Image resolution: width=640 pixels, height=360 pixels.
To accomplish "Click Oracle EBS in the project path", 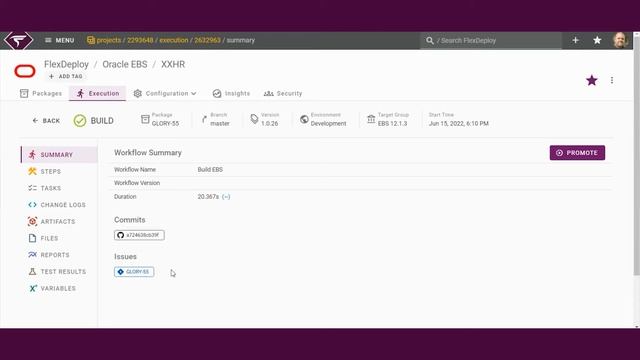I will [x=124, y=64].
